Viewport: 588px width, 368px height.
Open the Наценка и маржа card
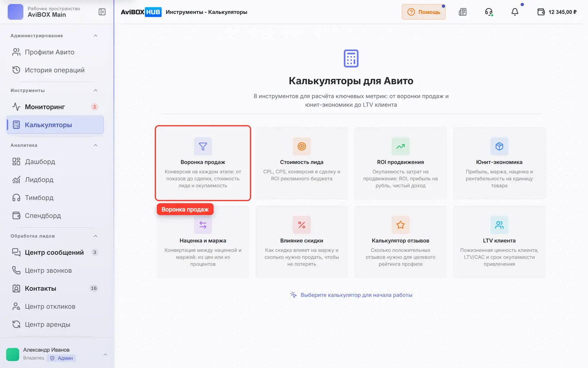203,242
